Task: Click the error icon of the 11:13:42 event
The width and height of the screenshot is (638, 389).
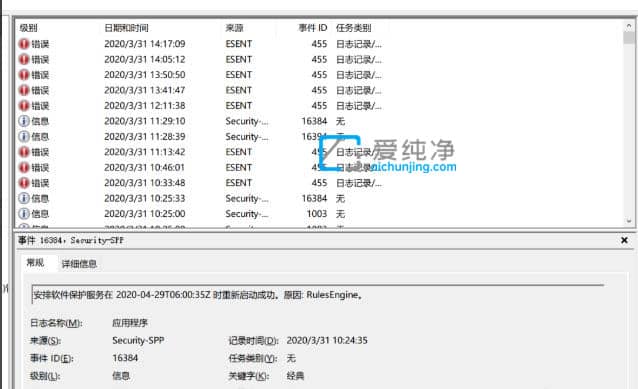Action: coord(24,152)
